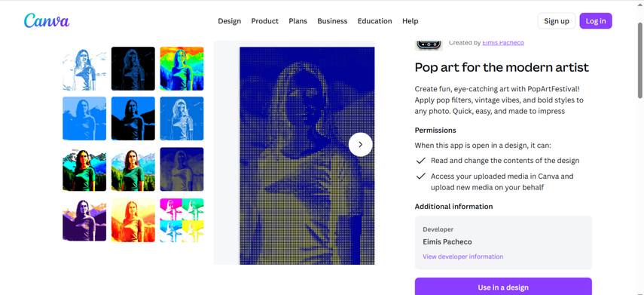Select the rainbow thermal effect thumbnail

point(182,69)
